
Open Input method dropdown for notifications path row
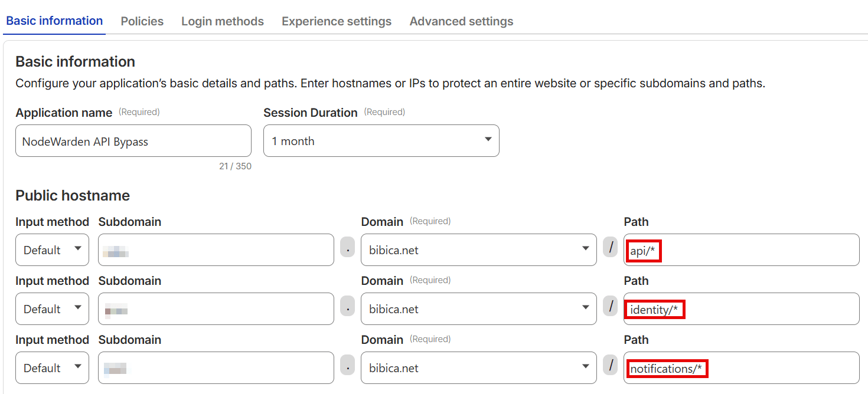coord(52,368)
